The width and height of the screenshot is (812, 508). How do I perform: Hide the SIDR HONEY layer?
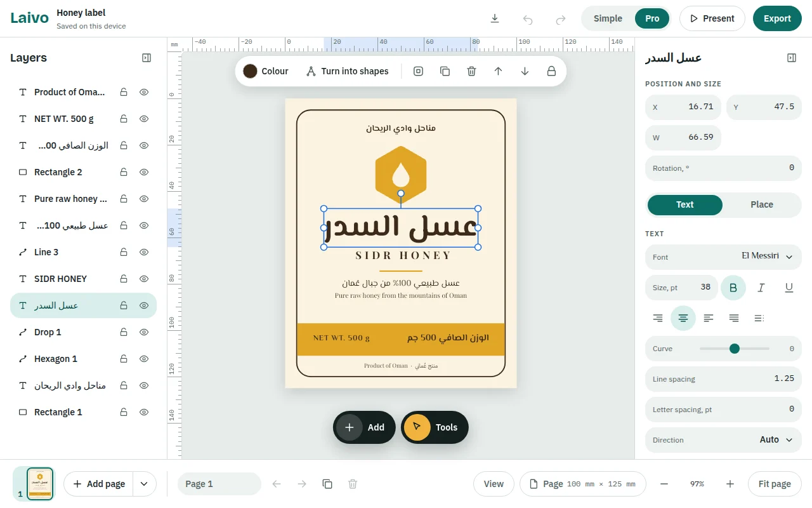(x=144, y=279)
